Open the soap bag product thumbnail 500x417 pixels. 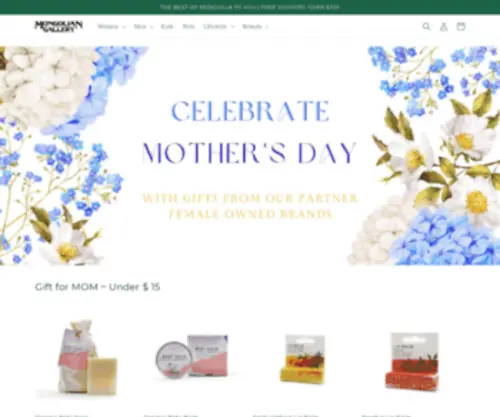click(87, 357)
